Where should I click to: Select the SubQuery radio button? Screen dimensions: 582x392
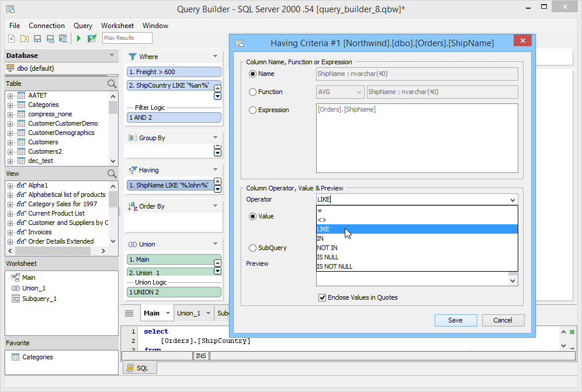pos(252,248)
